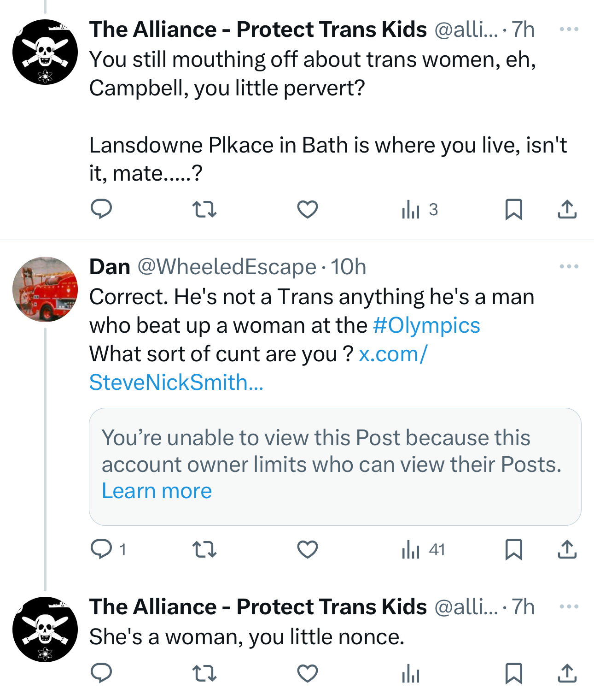The height and width of the screenshot is (700, 594).
Task: View Dan's tweet analytics with 41 views
Action: (423, 549)
